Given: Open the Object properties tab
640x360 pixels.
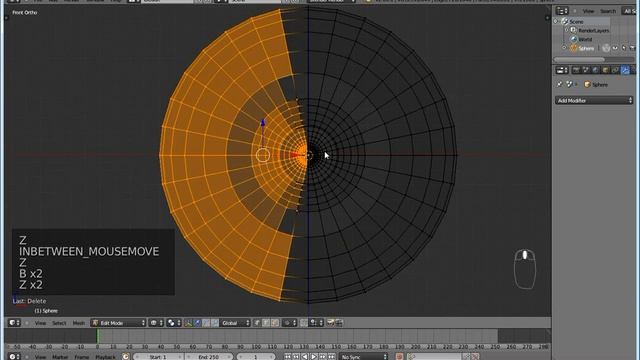Looking at the screenshot, I should point(605,70).
